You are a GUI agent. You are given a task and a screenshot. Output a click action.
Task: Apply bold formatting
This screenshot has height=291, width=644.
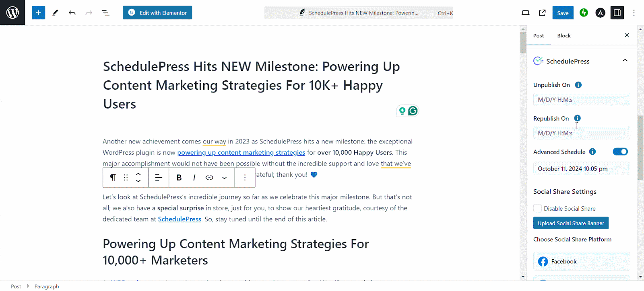[179, 177]
